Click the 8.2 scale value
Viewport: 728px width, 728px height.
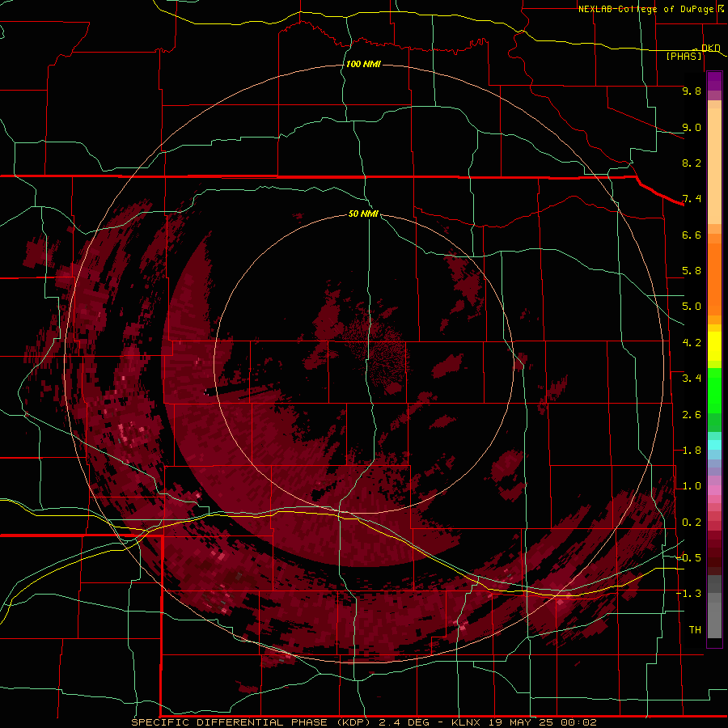click(692, 163)
